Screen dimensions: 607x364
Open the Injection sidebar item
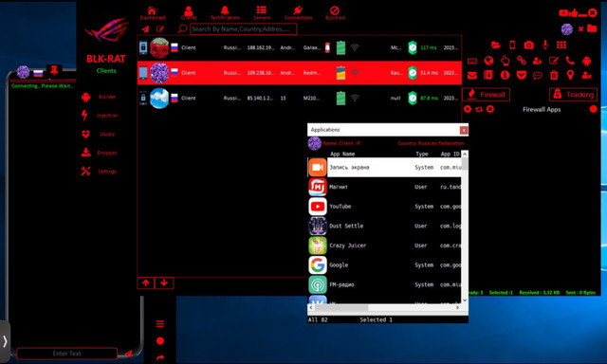[x=99, y=116]
